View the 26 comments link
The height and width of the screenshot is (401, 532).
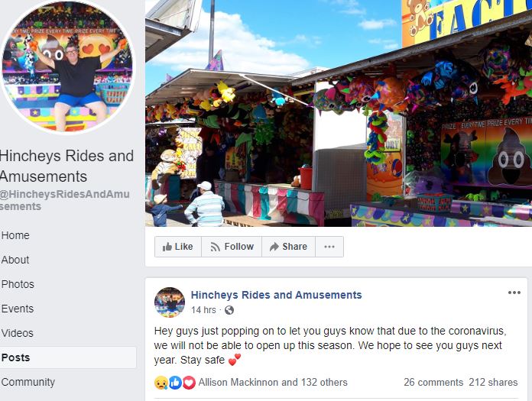[x=433, y=383]
